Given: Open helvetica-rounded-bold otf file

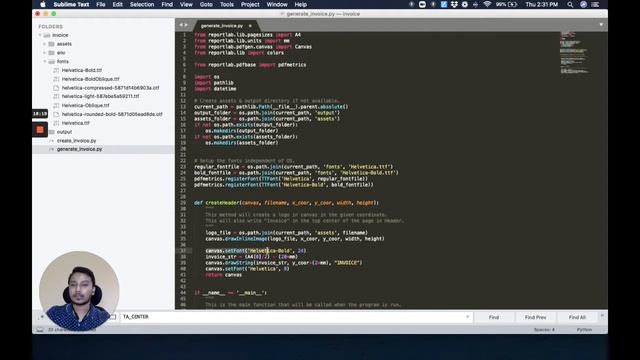Looking at the screenshot, I should coord(112,114).
